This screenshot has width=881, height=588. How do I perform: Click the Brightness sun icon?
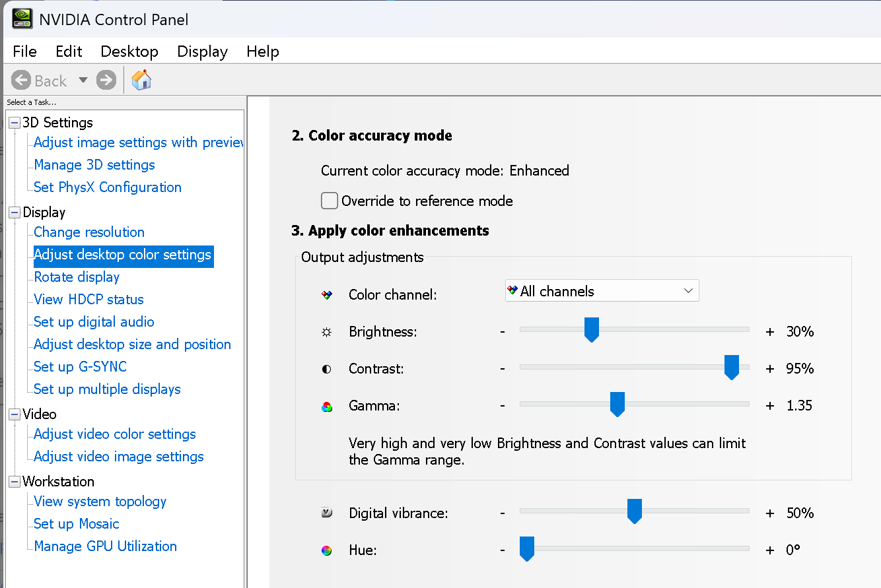point(326,333)
